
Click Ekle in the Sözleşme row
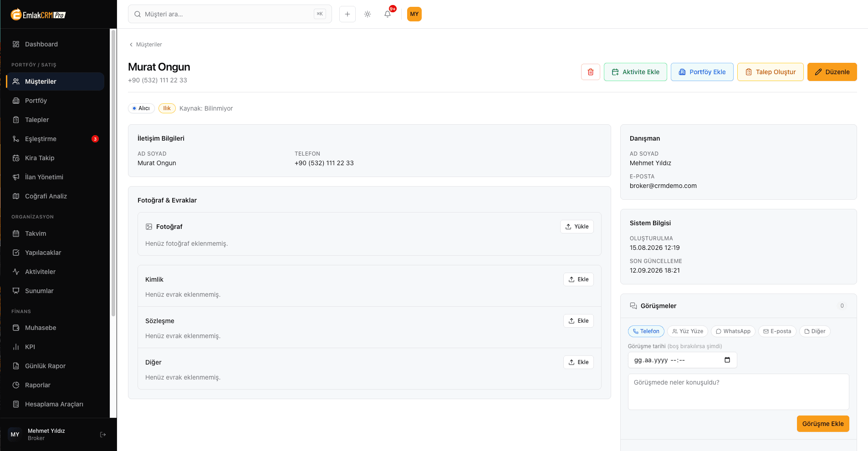click(578, 321)
